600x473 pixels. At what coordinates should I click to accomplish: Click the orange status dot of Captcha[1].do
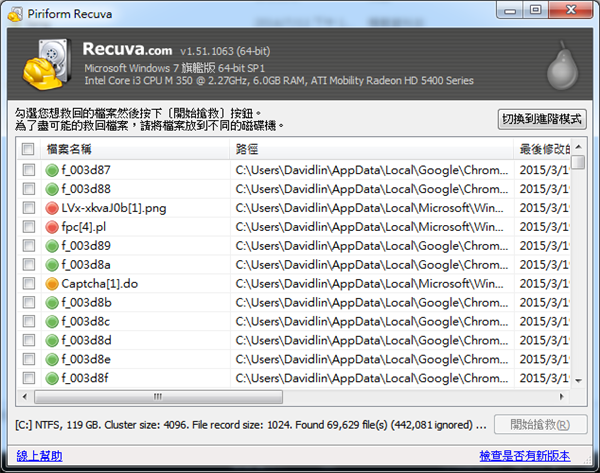[x=52, y=284]
